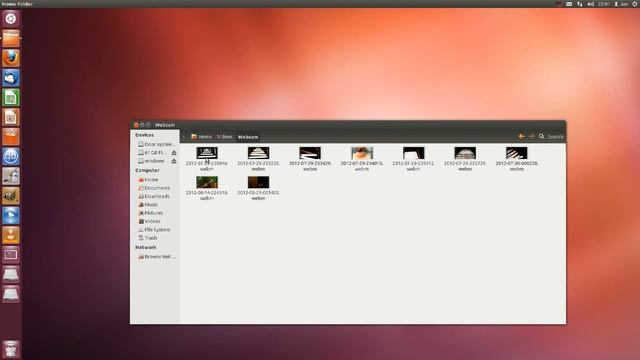Open Ubuntu Software Center orange bag icon
This screenshot has height=360, width=640.
pos(11,137)
